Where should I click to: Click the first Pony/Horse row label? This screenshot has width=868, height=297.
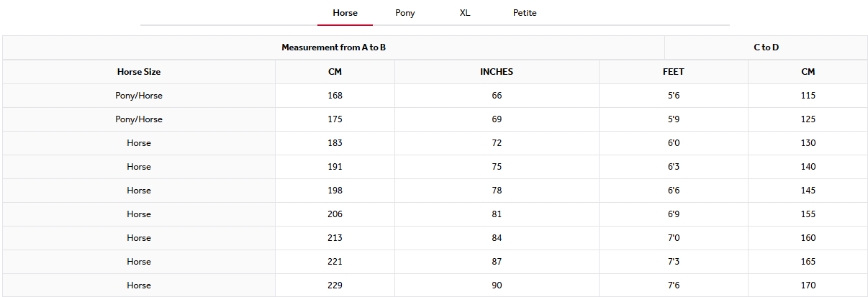pos(139,96)
